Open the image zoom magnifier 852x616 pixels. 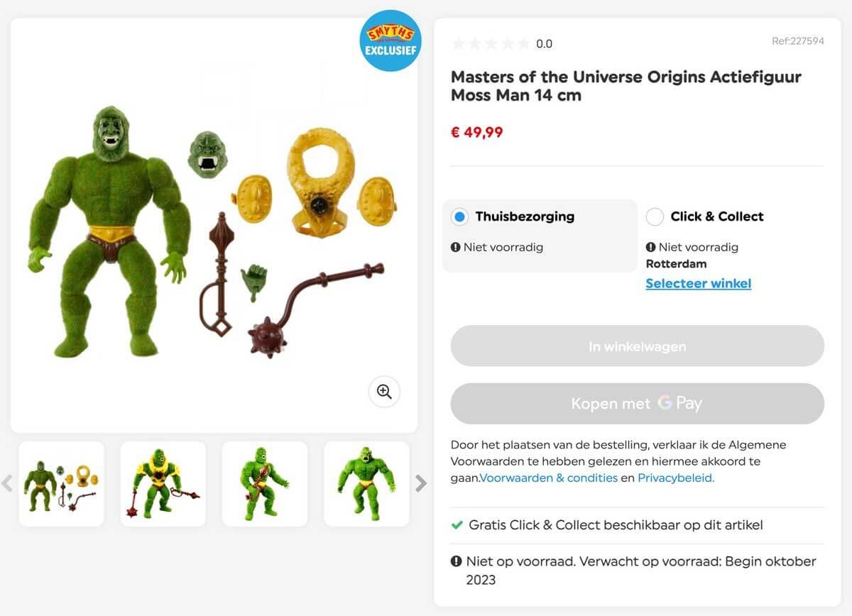pyautogui.click(x=383, y=391)
